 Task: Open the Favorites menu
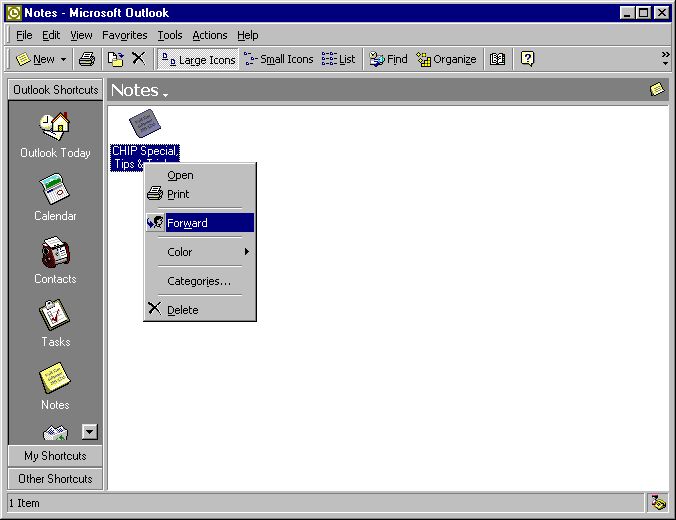point(125,35)
